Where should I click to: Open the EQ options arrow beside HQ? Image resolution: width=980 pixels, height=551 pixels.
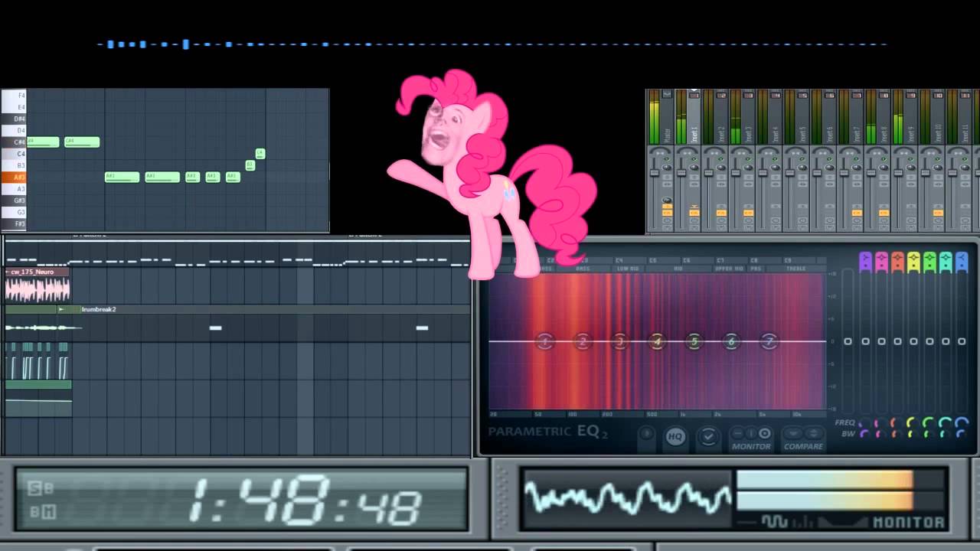coord(647,435)
